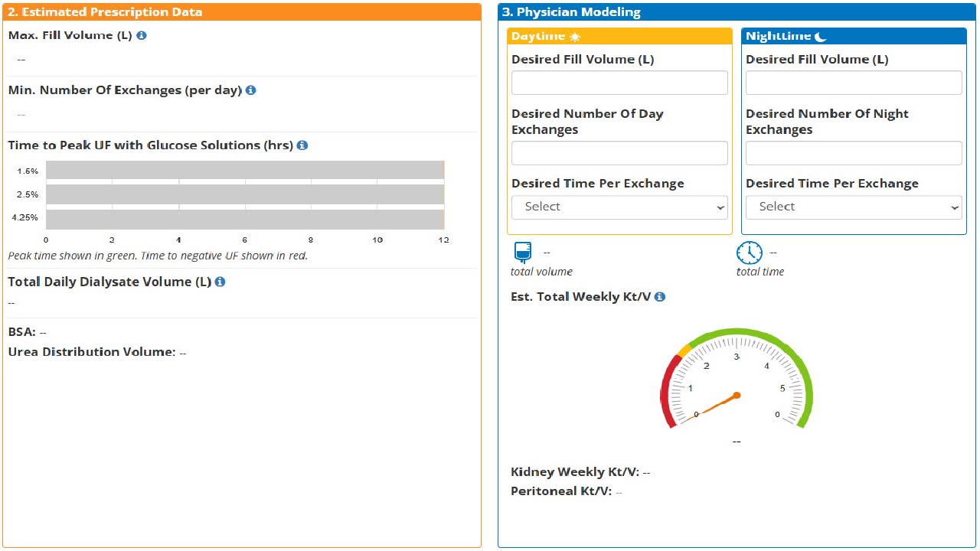Click info icon beside Est. Total Weekly Kt/V

pos(660,297)
